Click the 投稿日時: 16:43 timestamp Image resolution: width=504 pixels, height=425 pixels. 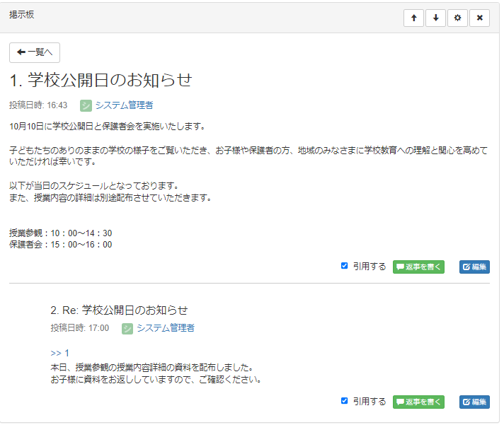pyautogui.click(x=38, y=105)
